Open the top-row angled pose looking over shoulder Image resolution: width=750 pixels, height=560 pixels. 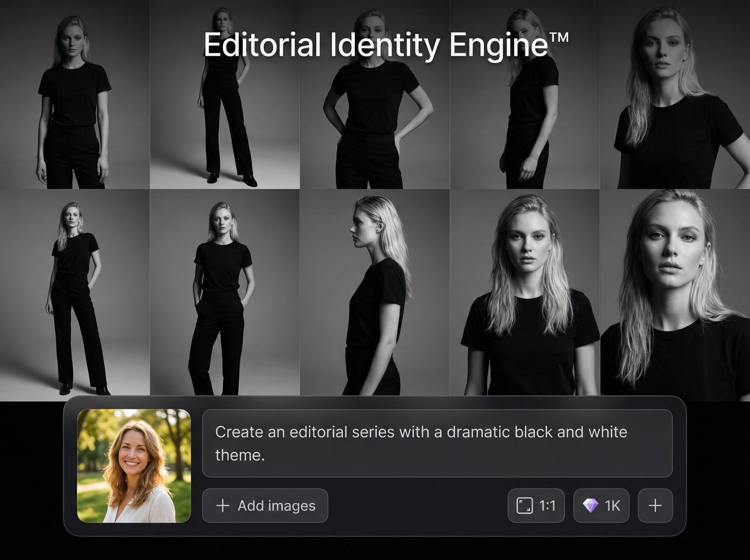(x=525, y=94)
